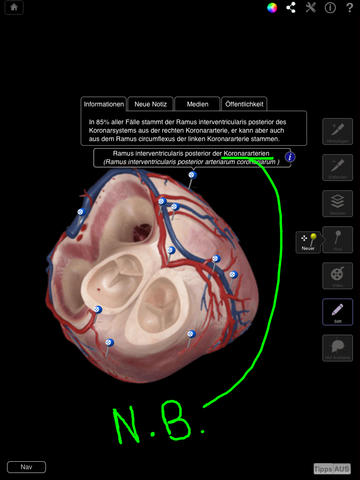Click the blue info button beside structure label
Image resolution: width=360 pixels, height=480 pixels.
pyautogui.click(x=290, y=157)
